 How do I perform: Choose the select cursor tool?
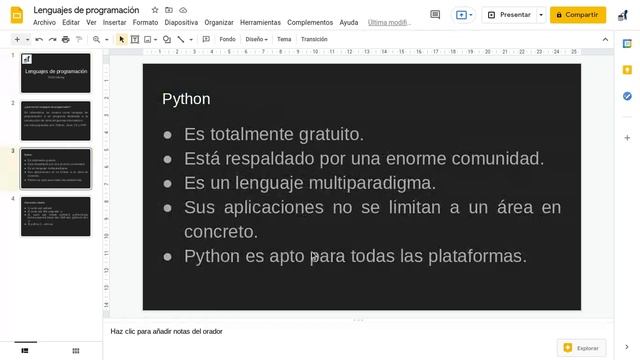(x=122, y=39)
